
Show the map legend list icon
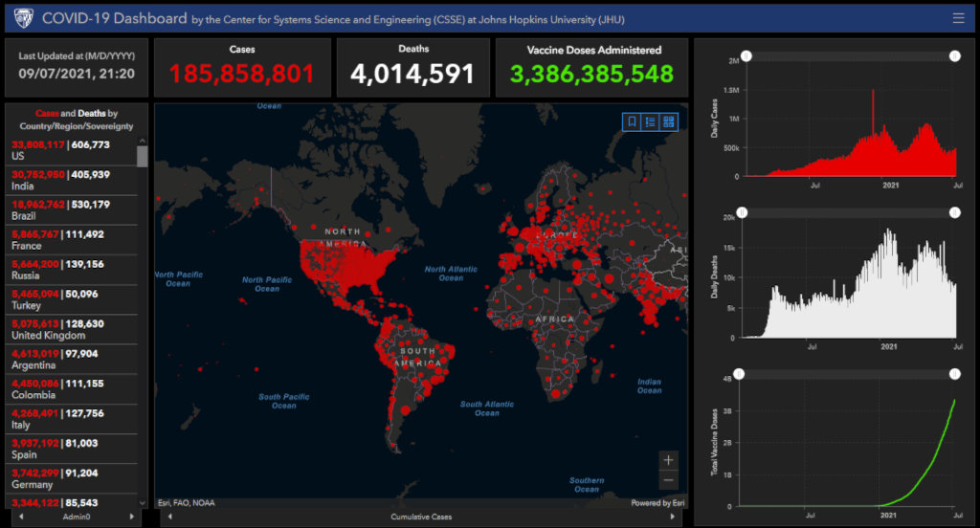coord(650,121)
